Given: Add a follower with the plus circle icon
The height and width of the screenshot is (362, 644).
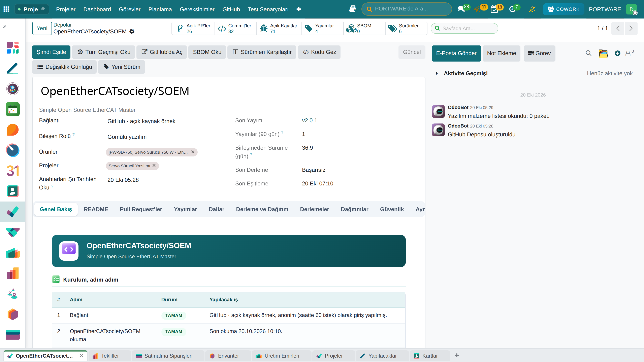Looking at the screenshot, I should point(617,53).
